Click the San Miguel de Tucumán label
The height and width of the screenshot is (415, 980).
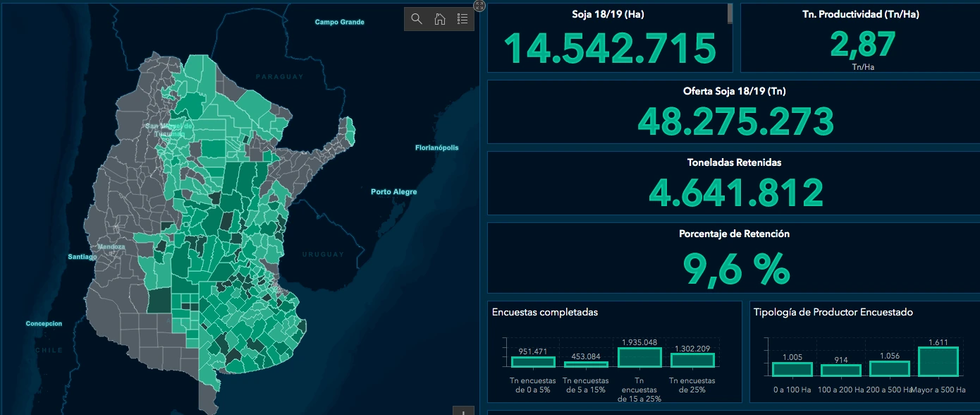169,129
